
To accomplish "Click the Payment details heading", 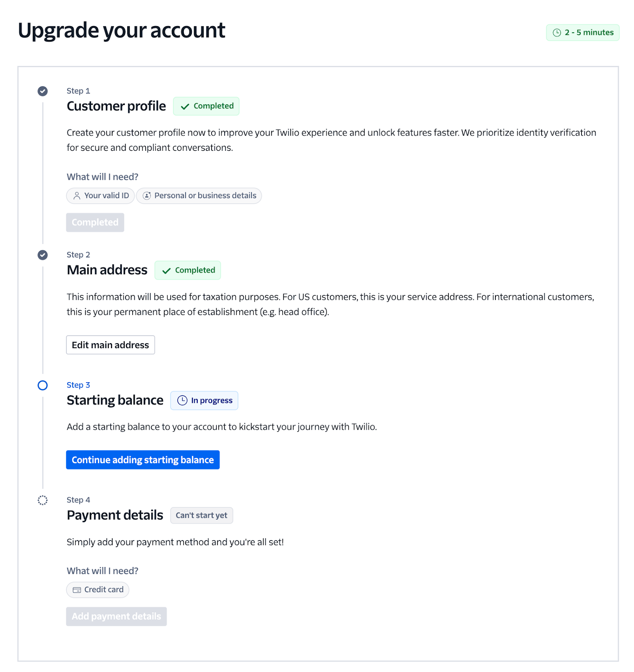I will pyautogui.click(x=115, y=515).
